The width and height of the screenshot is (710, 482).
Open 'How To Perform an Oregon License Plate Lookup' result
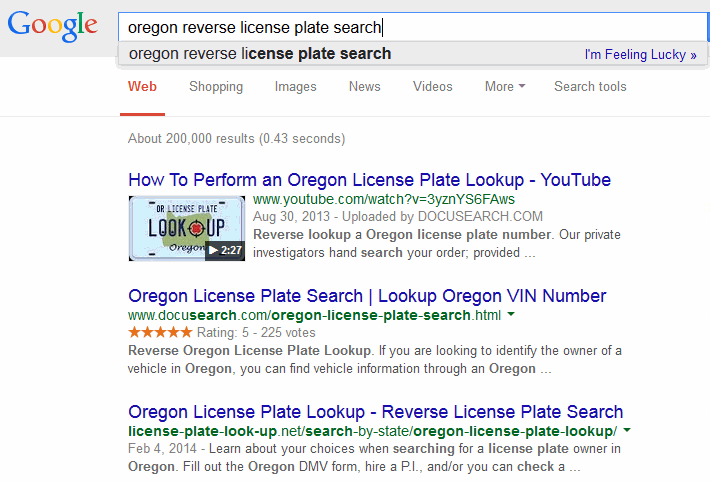click(369, 180)
